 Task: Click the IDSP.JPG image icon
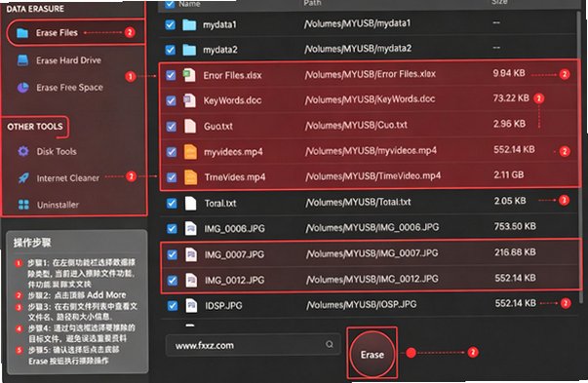[191, 305]
